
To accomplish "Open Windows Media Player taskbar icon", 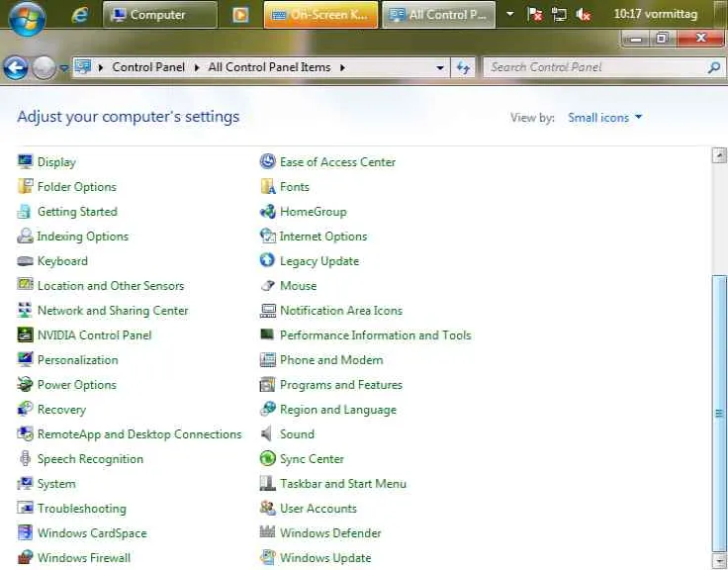I will click(240, 15).
